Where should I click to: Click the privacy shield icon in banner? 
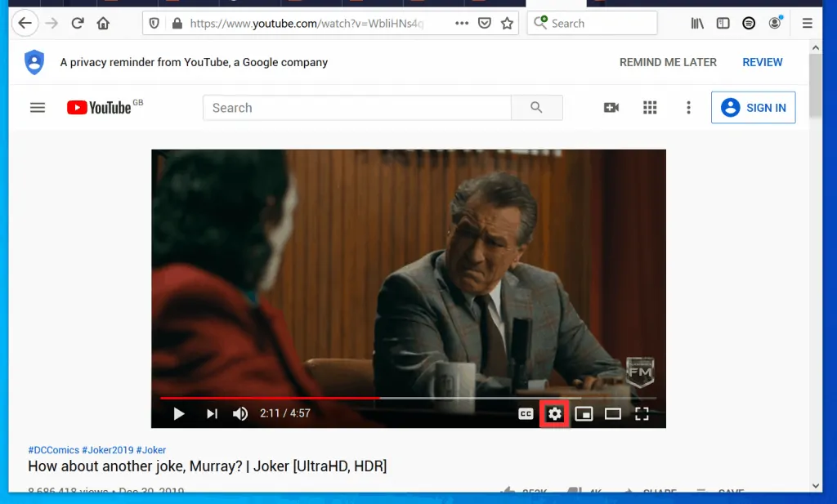[34, 62]
